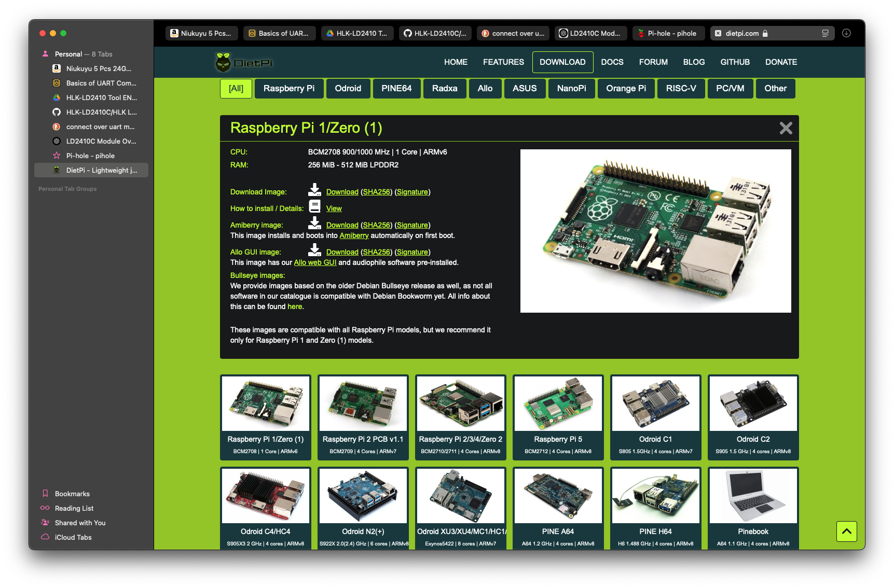Open FEATURES in site navigation
The height and width of the screenshot is (588, 894).
503,62
